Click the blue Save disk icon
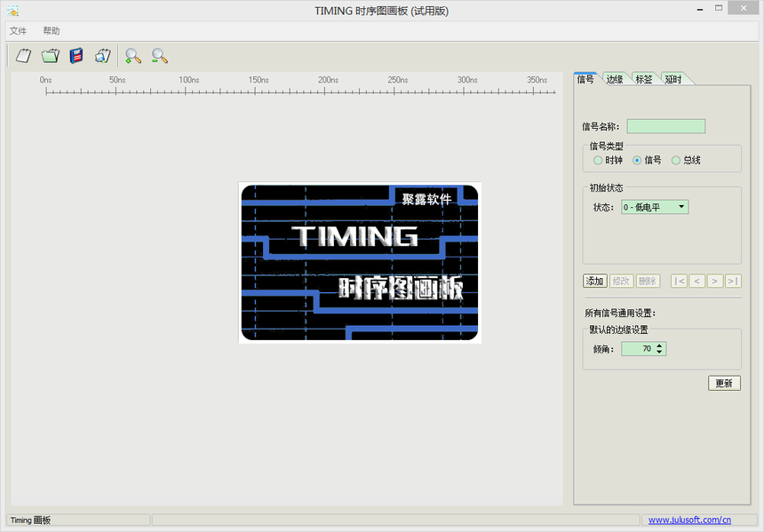Image resolution: width=764 pixels, height=532 pixels. 76,56
